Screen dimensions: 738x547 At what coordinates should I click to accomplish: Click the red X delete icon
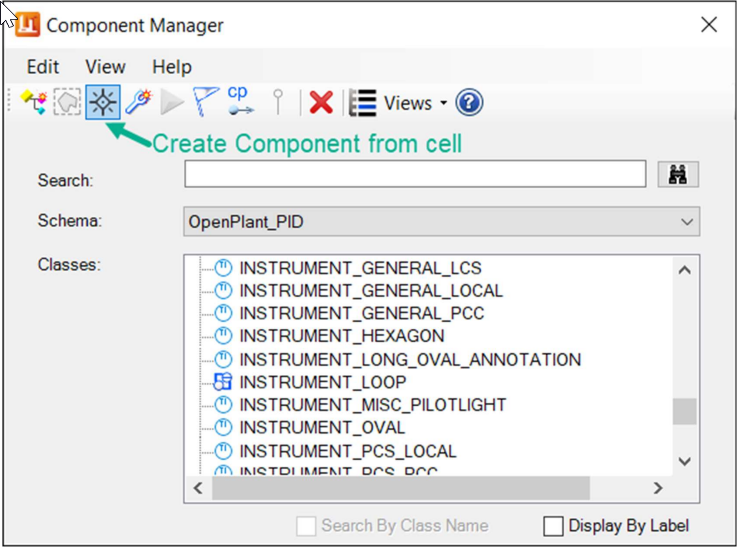click(x=321, y=102)
